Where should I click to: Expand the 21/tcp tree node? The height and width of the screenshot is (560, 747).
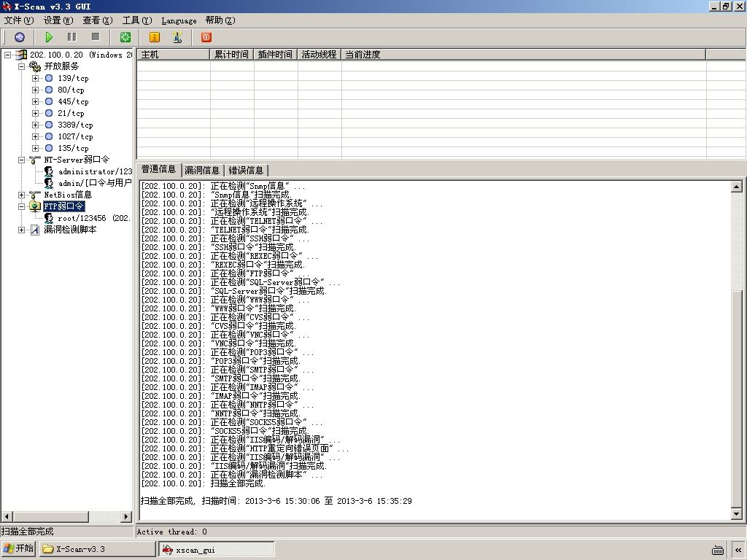click(35, 113)
